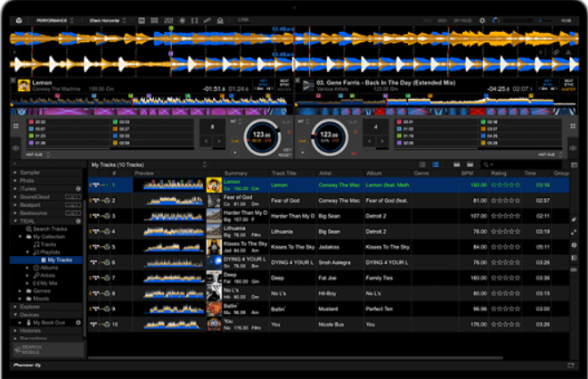Click the deck 1 CUE button

pos(235,141)
